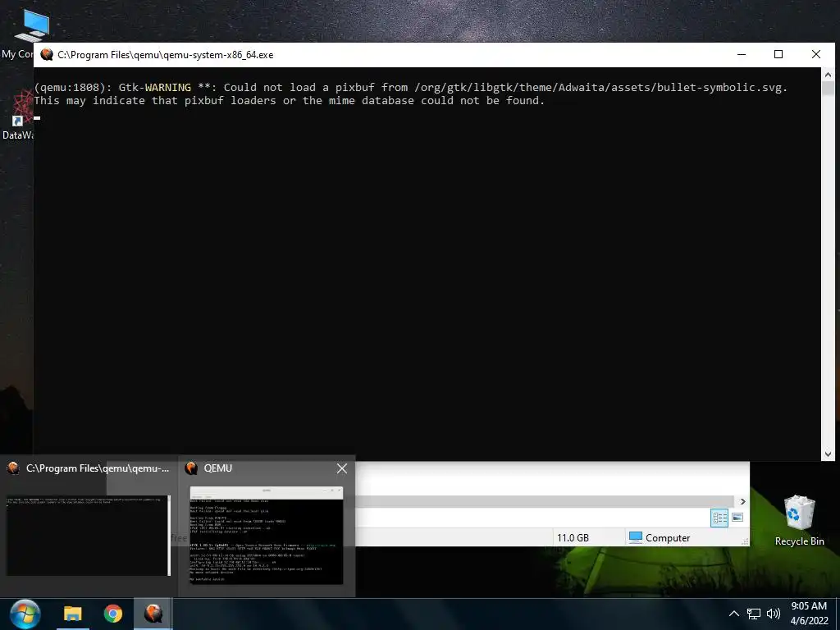This screenshot has height=630, width=840.
Task: Switch Explorer to details view icon
Action: [719, 518]
